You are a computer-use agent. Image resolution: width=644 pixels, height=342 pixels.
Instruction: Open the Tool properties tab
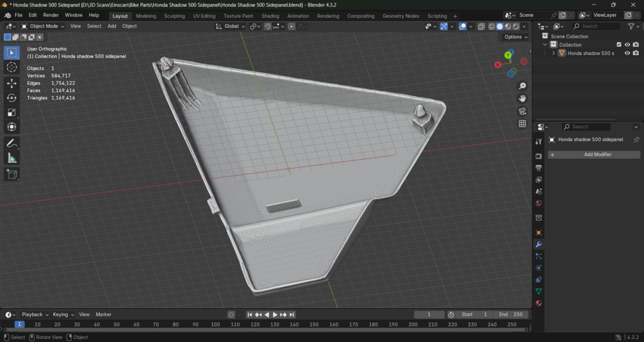click(538, 142)
